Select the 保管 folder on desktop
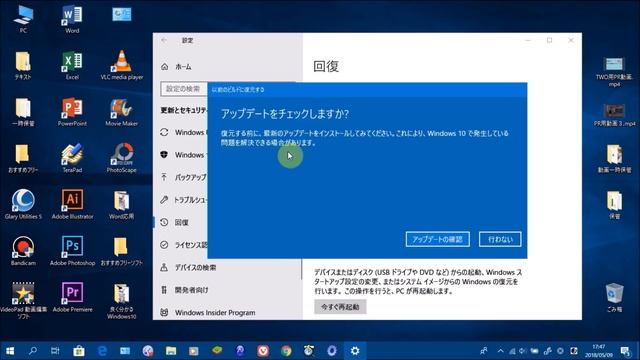640x360 pixels. point(614,205)
